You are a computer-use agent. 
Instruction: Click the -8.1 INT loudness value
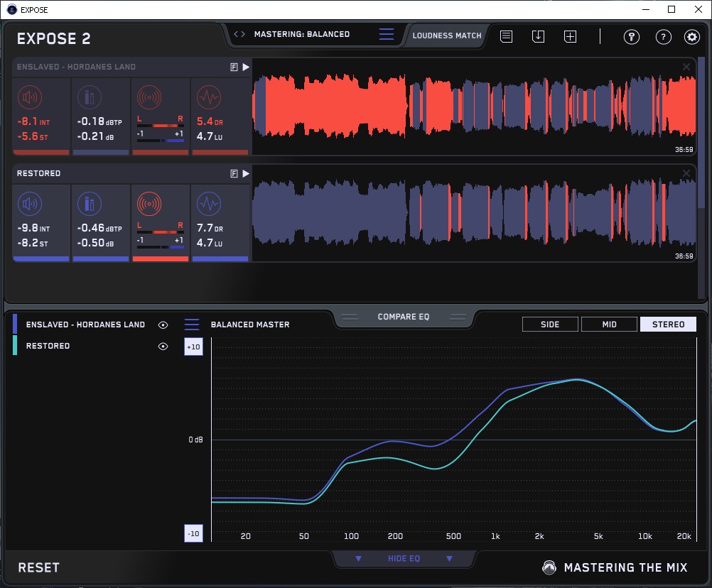(33, 121)
